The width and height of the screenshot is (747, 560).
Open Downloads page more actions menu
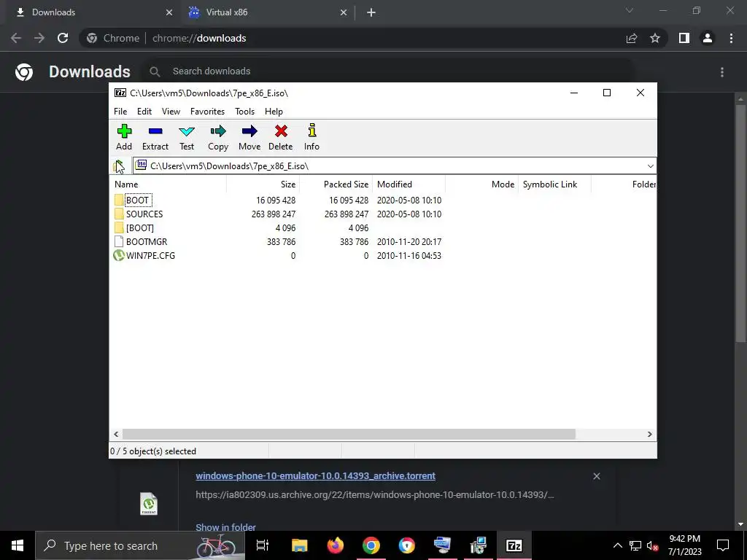pos(722,72)
